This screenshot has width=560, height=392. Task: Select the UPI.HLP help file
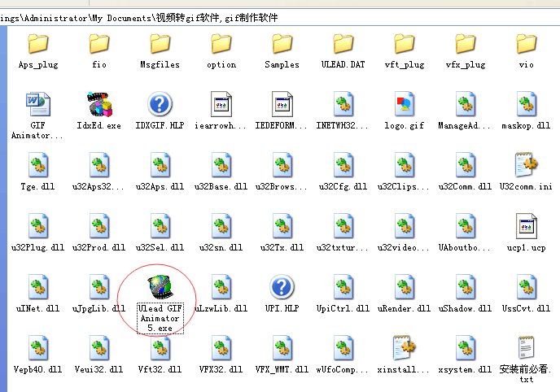[x=282, y=287]
